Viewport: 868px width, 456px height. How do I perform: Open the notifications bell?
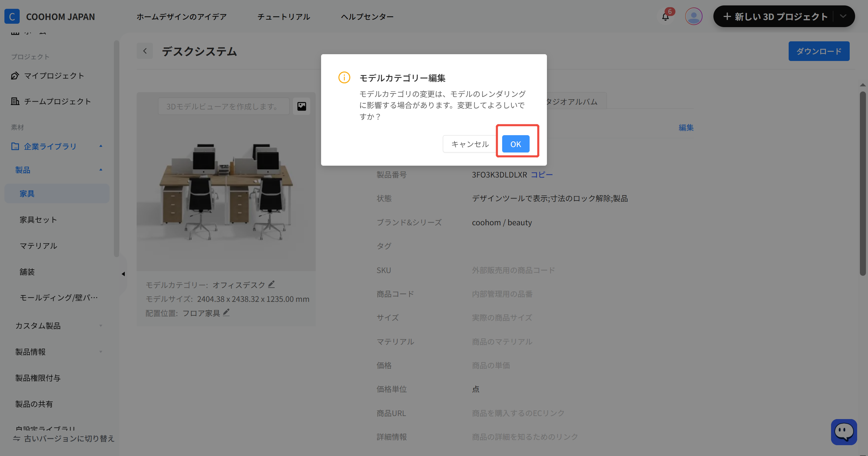click(x=666, y=17)
